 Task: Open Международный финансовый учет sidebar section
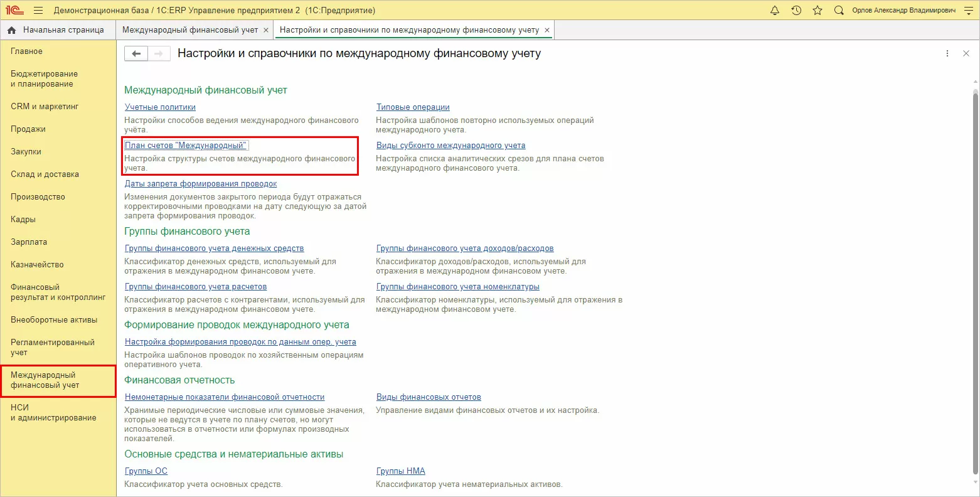click(58, 380)
